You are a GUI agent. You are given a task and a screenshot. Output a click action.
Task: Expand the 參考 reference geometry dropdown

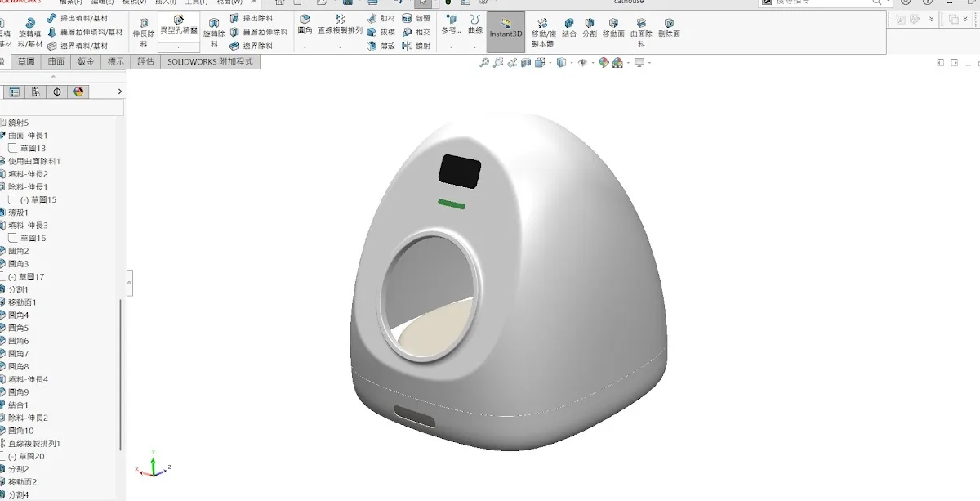451,47
